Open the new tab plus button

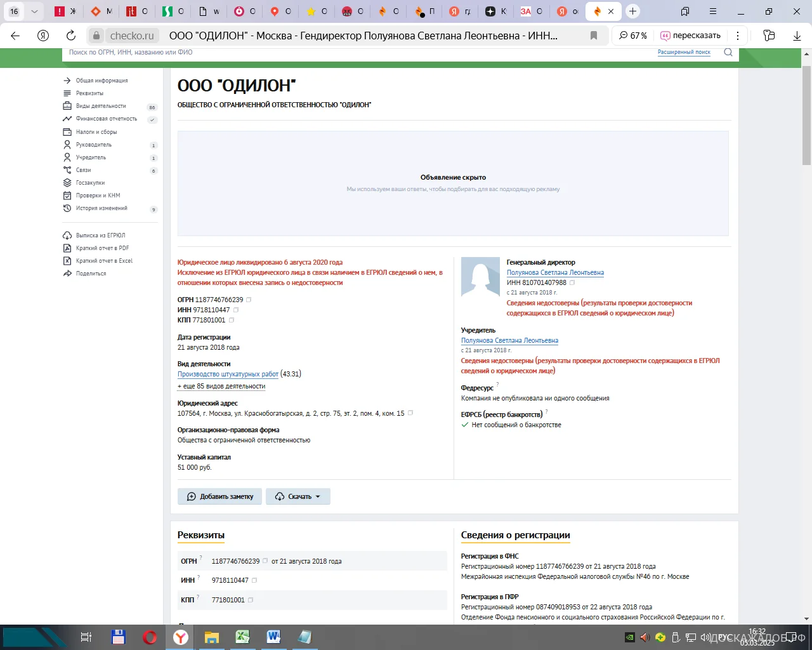pyautogui.click(x=632, y=11)
